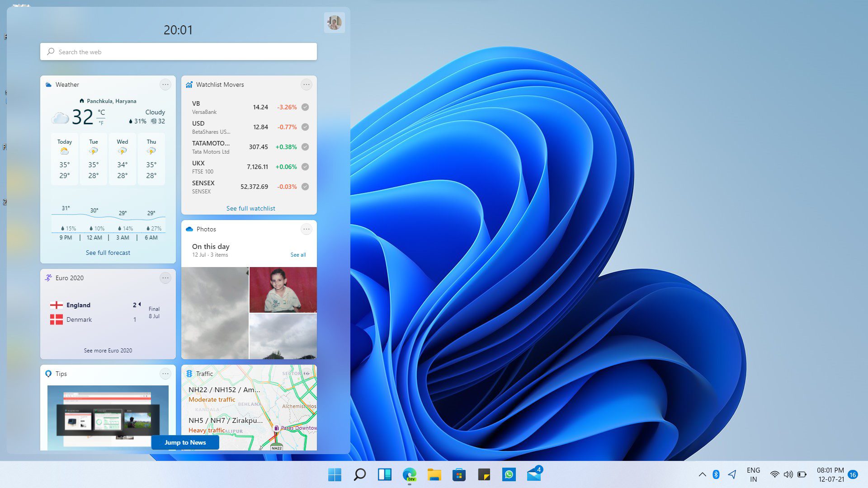
Task: Launch Microsoft Edge Dev from the taskbar
Action: 409,475
